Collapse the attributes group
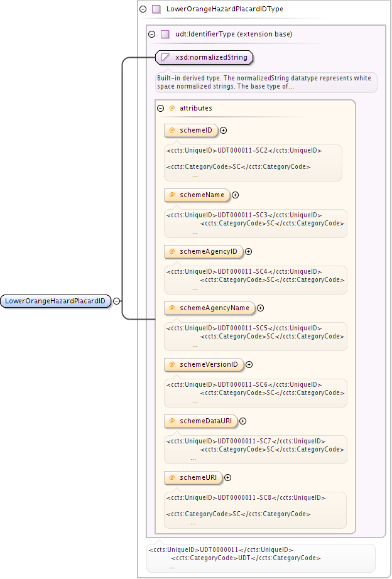The image size is (392, 579). coord(160,108)
